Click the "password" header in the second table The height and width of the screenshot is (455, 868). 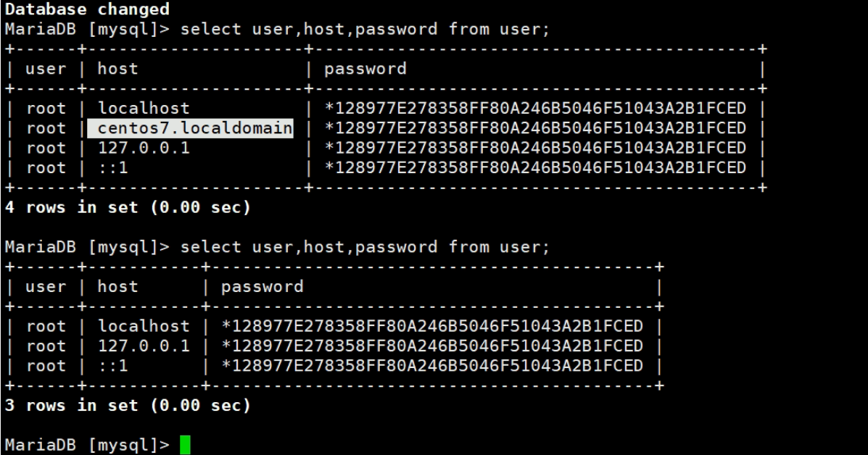pos(262,286)
